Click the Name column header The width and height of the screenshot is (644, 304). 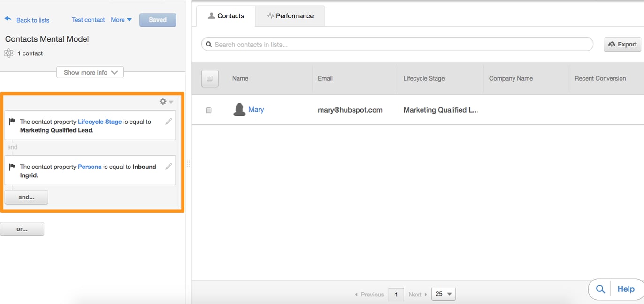coord(240,78)
